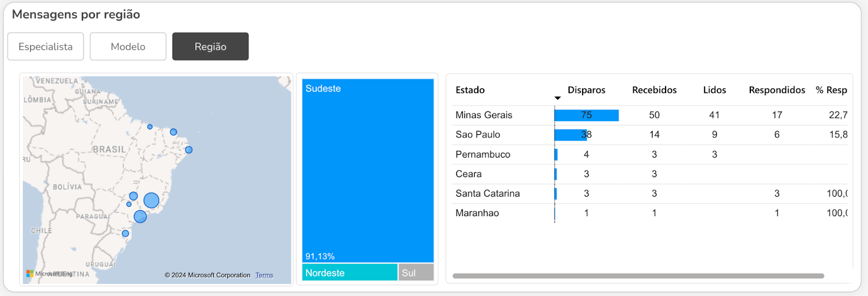Click the Ceará bubble on northeast coast
The height and width of the screenshot is (296, 868).
pos(174,132)
